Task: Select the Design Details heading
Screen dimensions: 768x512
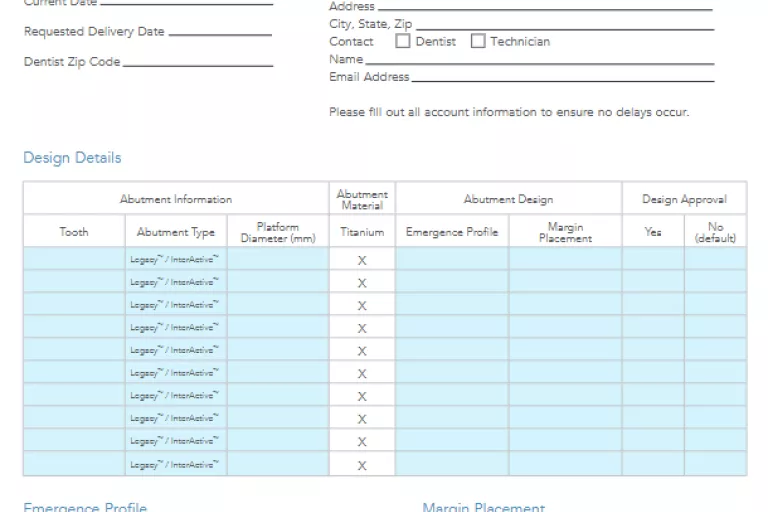Action: pyautogui.click(x=72, y=158)
